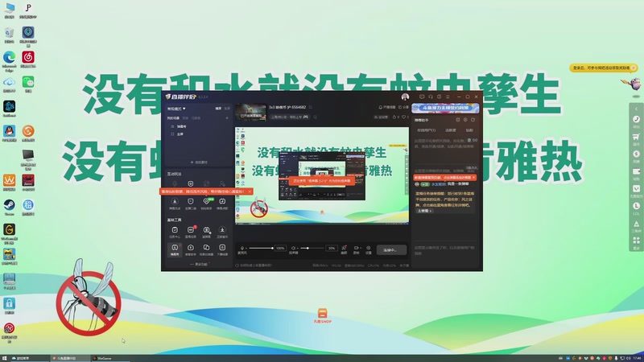Open the shield tool in 互动玩法 second row
This screenshot has width=644, height=362.
point(191,204)
